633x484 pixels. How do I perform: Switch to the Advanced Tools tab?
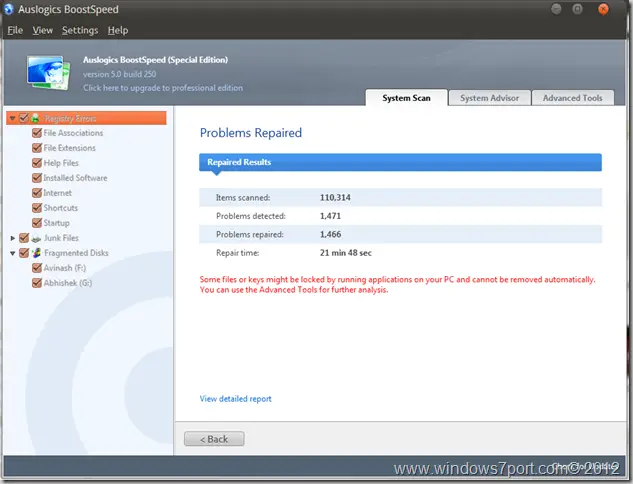[x=572, y=98]
